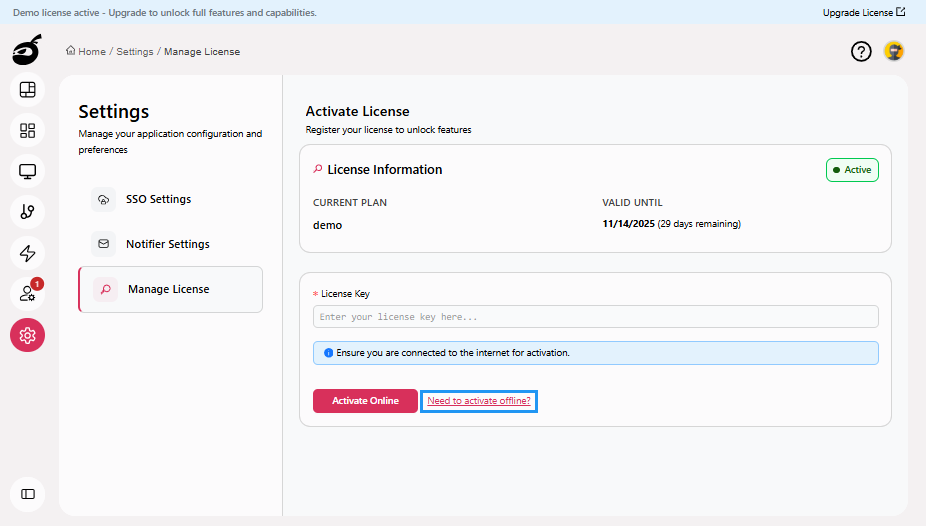The width and height of the screenshot is (926, 526).
Task: Click the Active status badge
Action: coord(852,170)
